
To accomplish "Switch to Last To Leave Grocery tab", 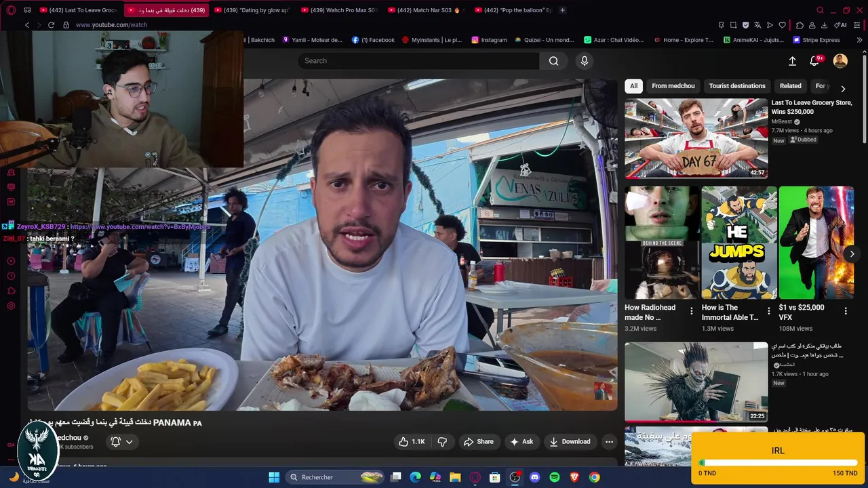I will pyautogui.click(x=79, y=10).
